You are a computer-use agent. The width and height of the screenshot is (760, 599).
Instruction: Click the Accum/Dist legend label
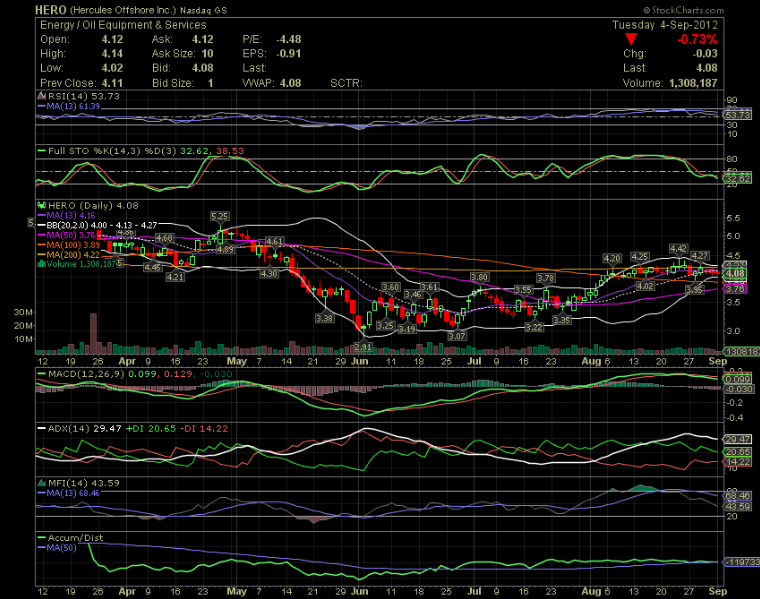[75, 537]
